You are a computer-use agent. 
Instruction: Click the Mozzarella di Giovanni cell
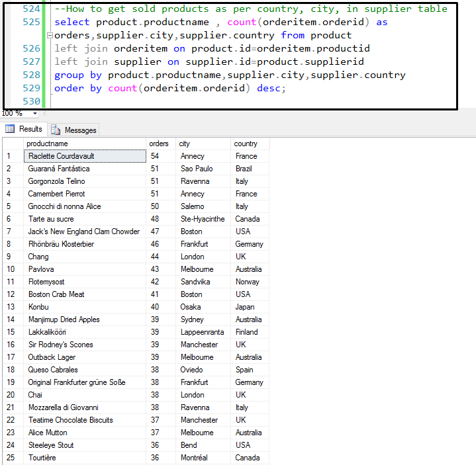(x=85, y=407)
